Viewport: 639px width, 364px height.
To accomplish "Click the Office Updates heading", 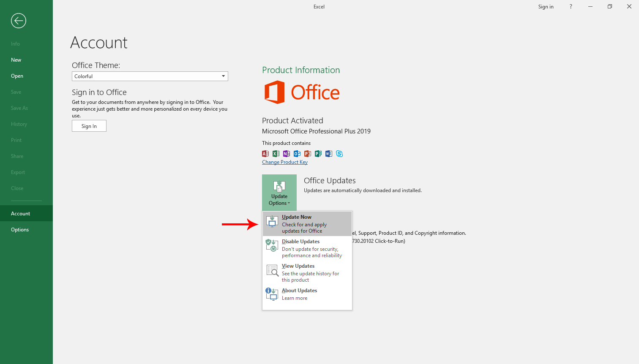I will point(330,181).
